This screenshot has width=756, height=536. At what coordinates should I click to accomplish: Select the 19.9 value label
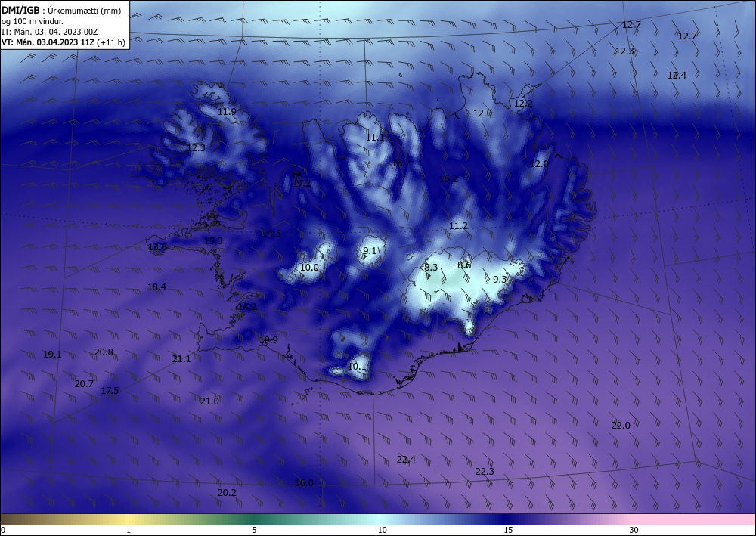pos(268,340)
